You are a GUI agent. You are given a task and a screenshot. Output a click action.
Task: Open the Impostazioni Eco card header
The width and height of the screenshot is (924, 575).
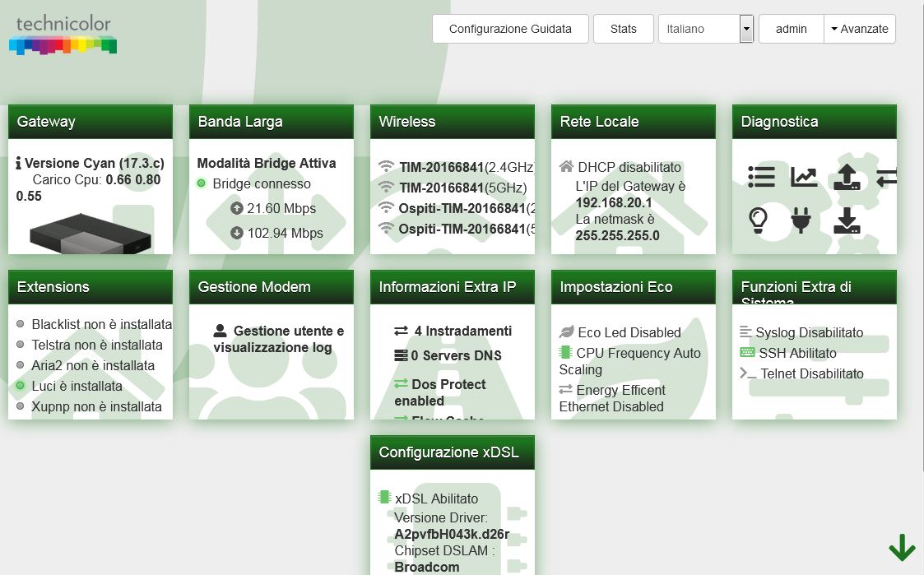coord(633,287)
